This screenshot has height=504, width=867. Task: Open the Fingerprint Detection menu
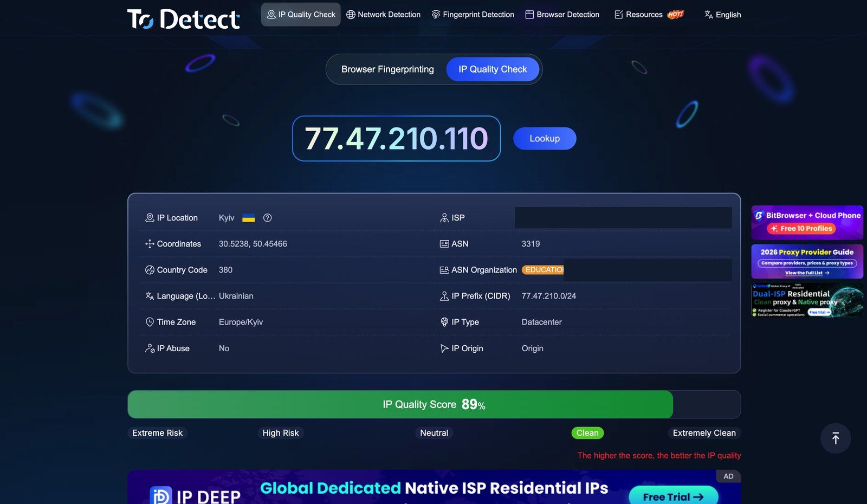[473, 15]
